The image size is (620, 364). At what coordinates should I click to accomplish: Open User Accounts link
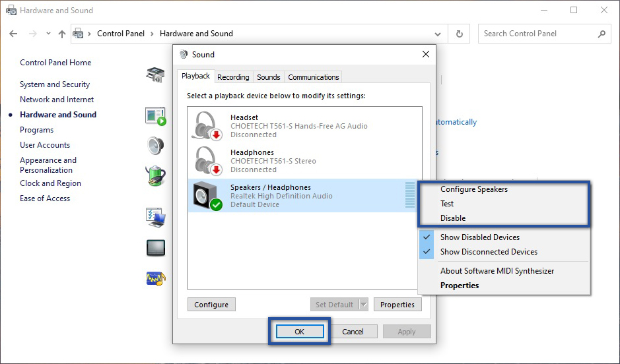45,145
